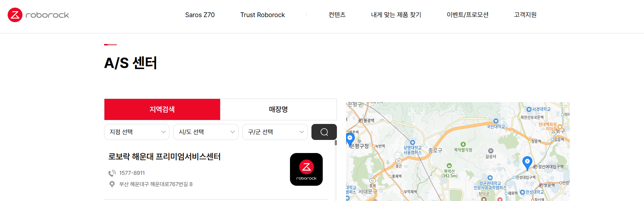Click the A/S 센터 page heading
Screen dimensions: 644x201
tap(131, 63)
